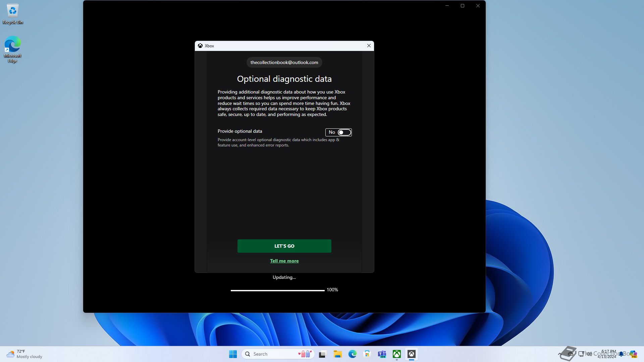
Task: Open the Windows Start menu
Action: 233,354
